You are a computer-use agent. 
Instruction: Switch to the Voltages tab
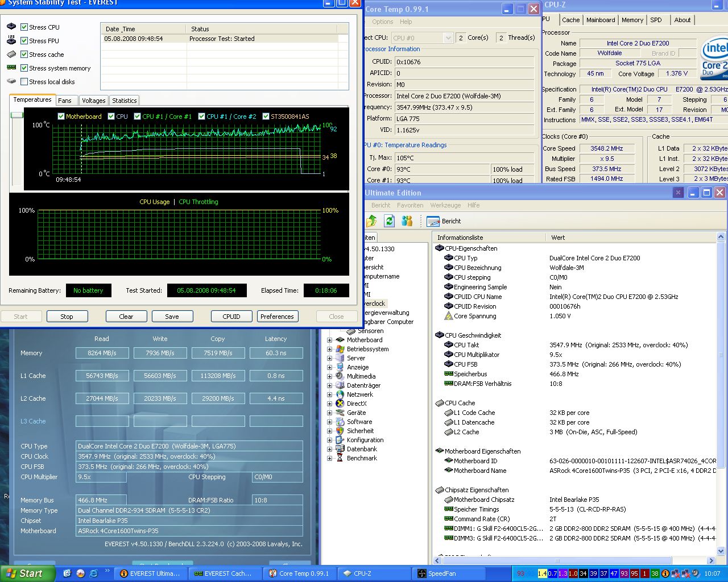tap(93, 101)
